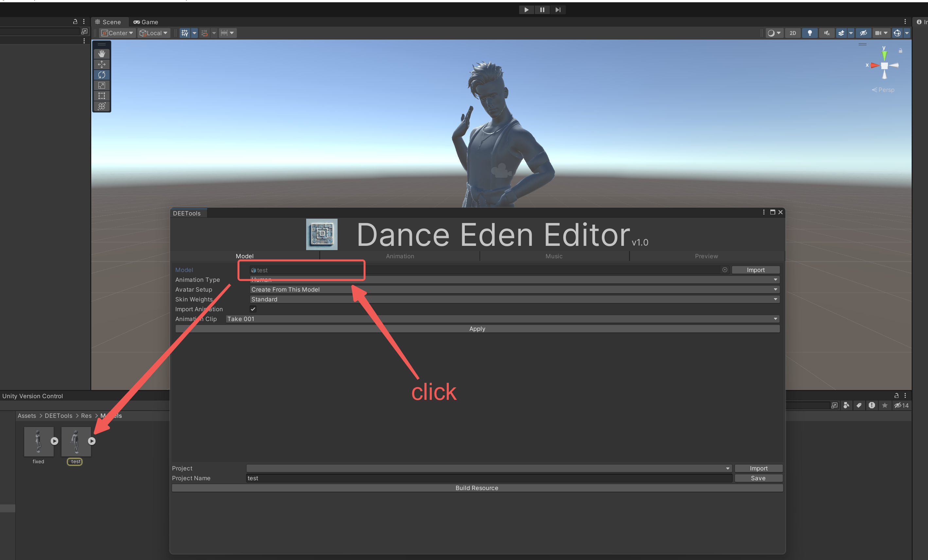Image resolution: width=928 pixels, height=560 pixels.
Task: Toggle scene lighting bulb icon
Action: (810, 33)
